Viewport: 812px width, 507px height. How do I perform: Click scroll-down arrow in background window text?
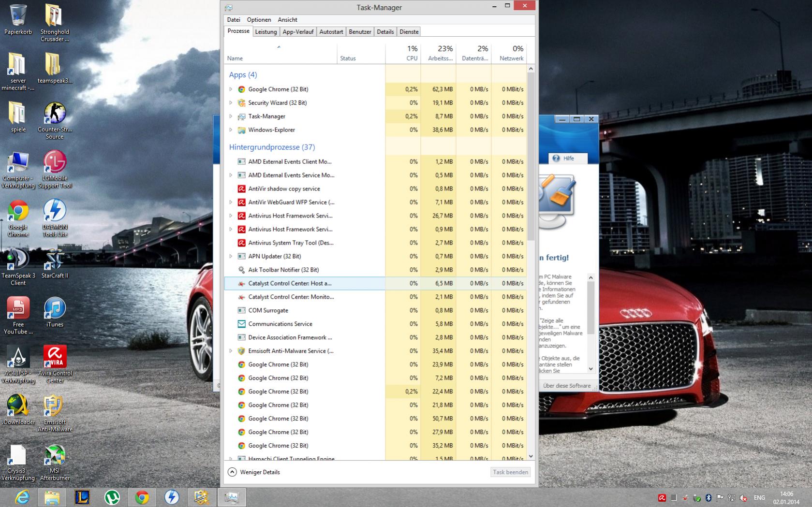[x=591, y=369]
